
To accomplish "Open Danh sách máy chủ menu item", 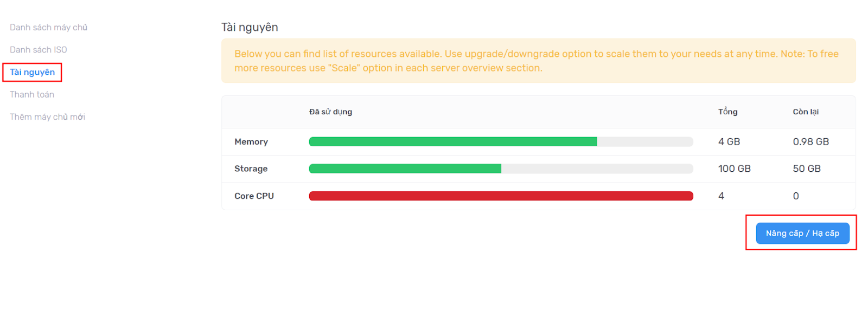I will click(x=48, y=27).
